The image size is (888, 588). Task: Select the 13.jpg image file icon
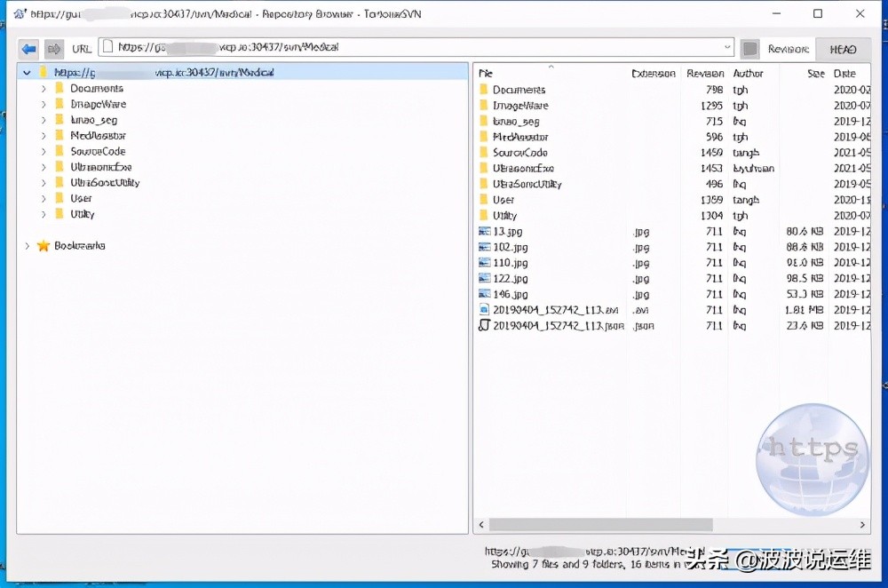(484, 231)
